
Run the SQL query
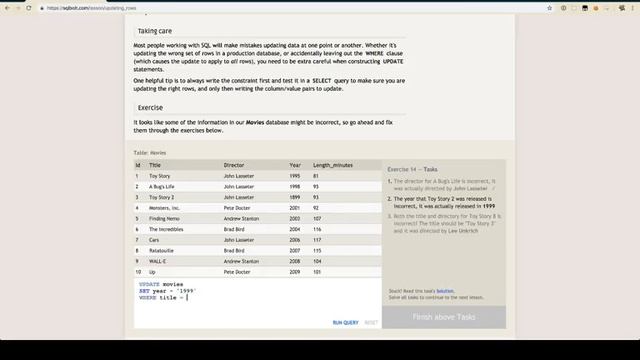[345, 322]
